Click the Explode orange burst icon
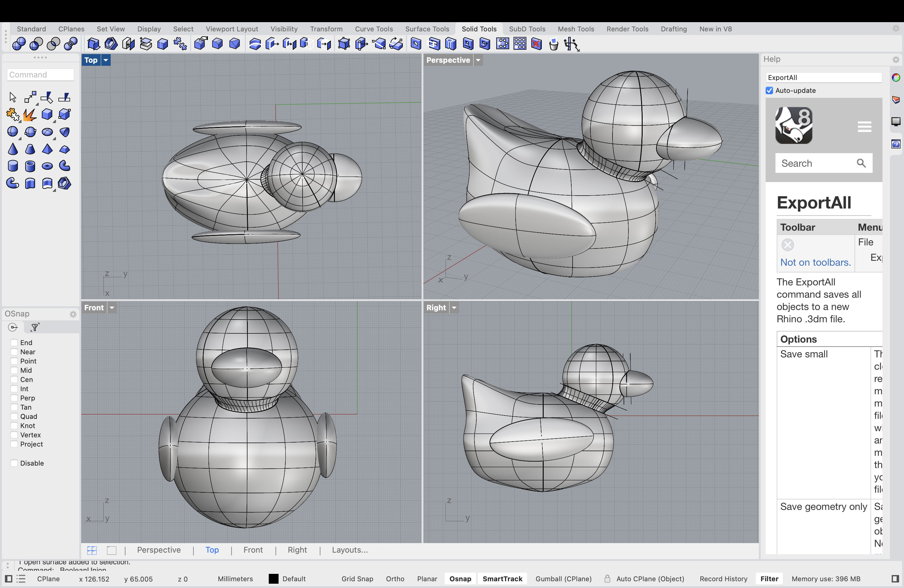This screenshot has height=588, width=904. [30, 114]
